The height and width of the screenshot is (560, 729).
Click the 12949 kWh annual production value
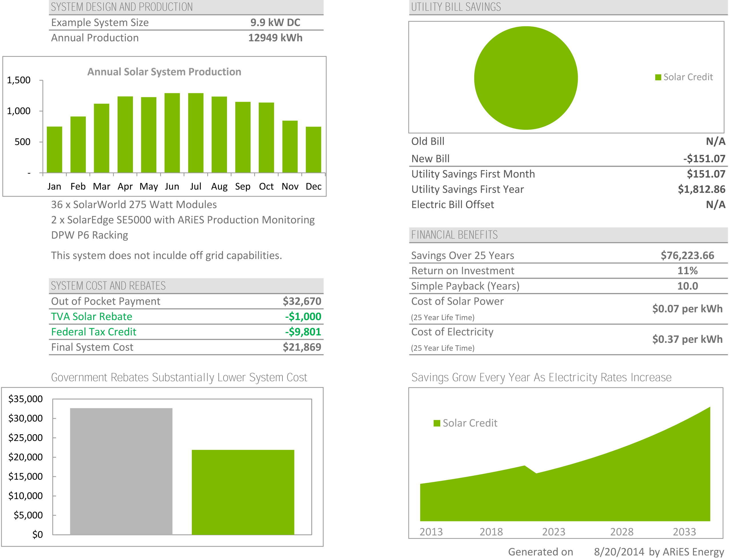[x=275, y=38]
